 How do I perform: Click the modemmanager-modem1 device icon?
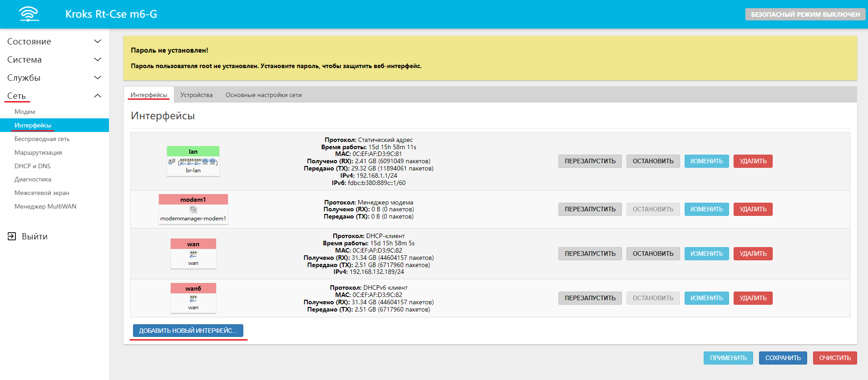tap(193, 209)
